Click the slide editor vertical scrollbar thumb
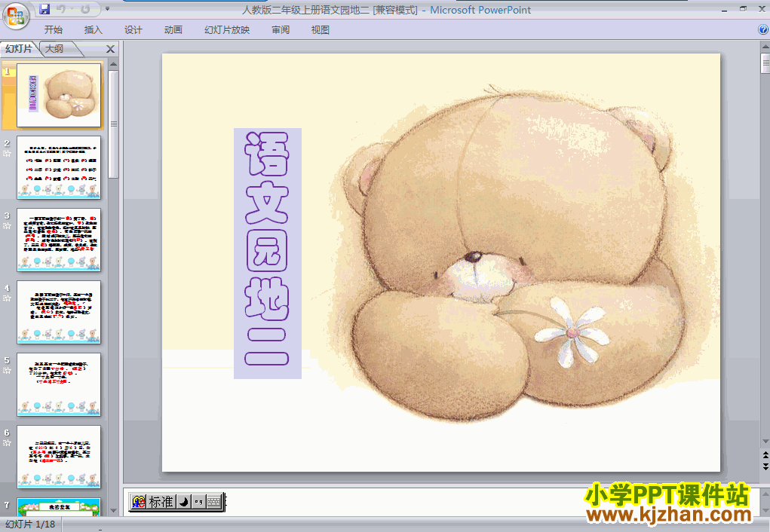 pyautogui.click(x=765, y=63)
